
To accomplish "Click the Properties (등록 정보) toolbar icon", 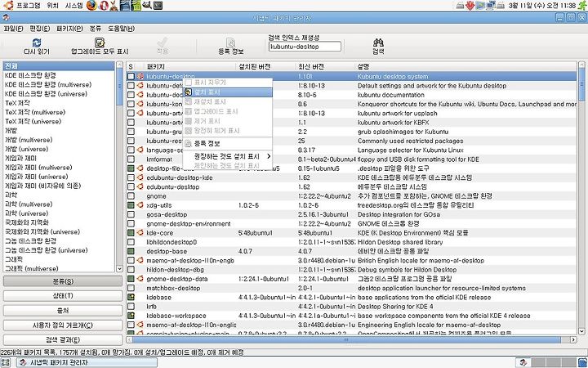I will (x=231, y=43).
